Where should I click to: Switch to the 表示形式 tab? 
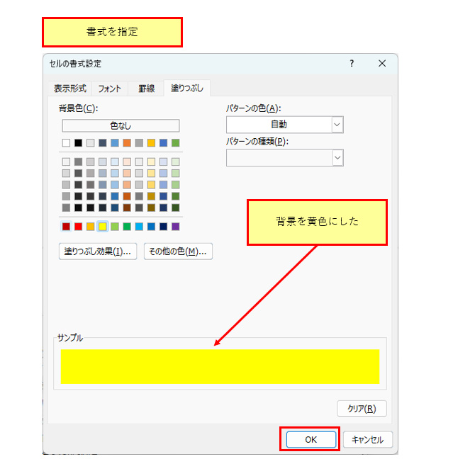[x=70, y=89]
